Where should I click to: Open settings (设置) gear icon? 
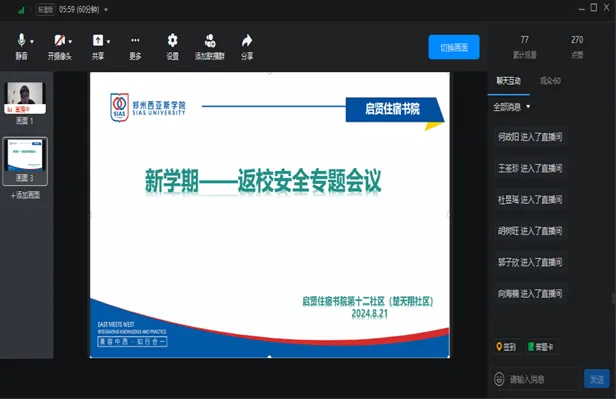(172, 40)
